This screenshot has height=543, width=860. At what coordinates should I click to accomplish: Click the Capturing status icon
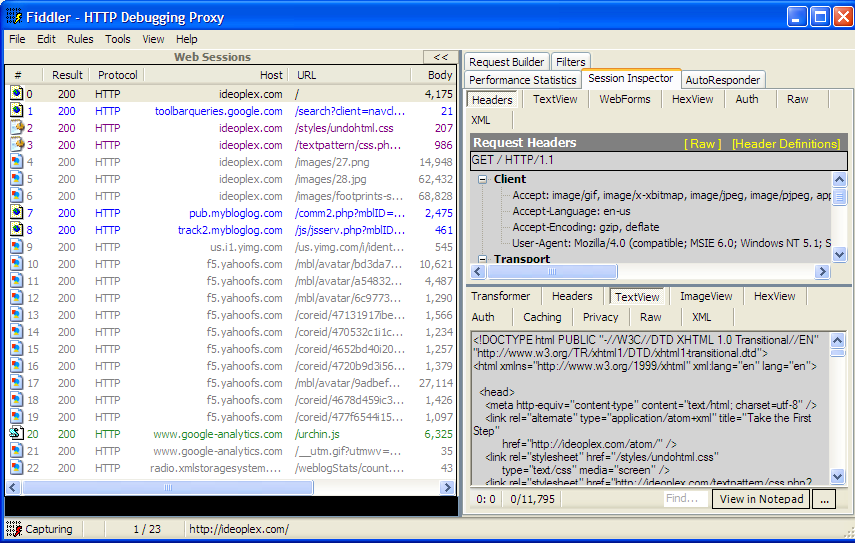pos(14,529)
